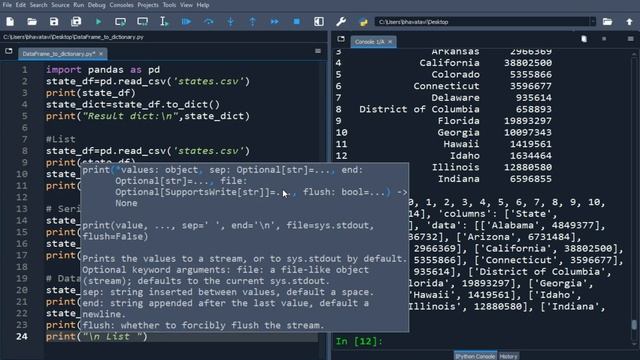Browse console tabs icon
Screen dimensions: 640x360
[341, 39]
